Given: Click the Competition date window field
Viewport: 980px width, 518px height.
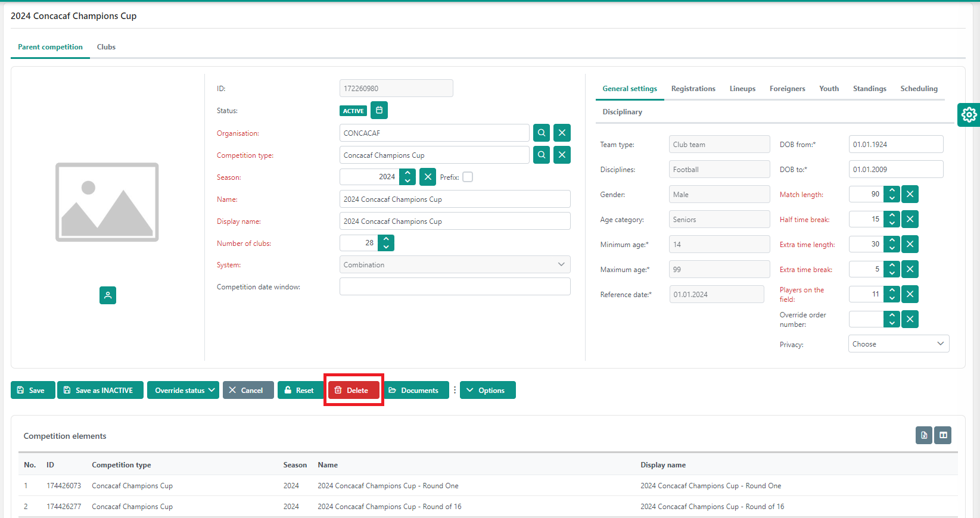Looking at the screenshot, I should [455, 286].
